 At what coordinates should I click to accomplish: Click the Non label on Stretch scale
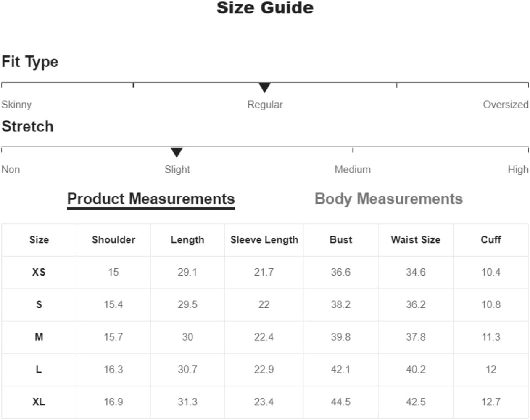[x=11, y=169]
